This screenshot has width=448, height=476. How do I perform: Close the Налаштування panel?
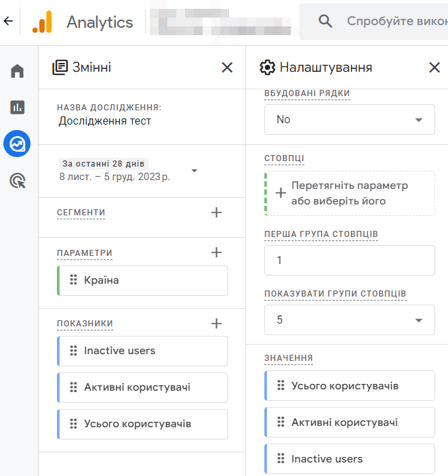coord(434,67)
